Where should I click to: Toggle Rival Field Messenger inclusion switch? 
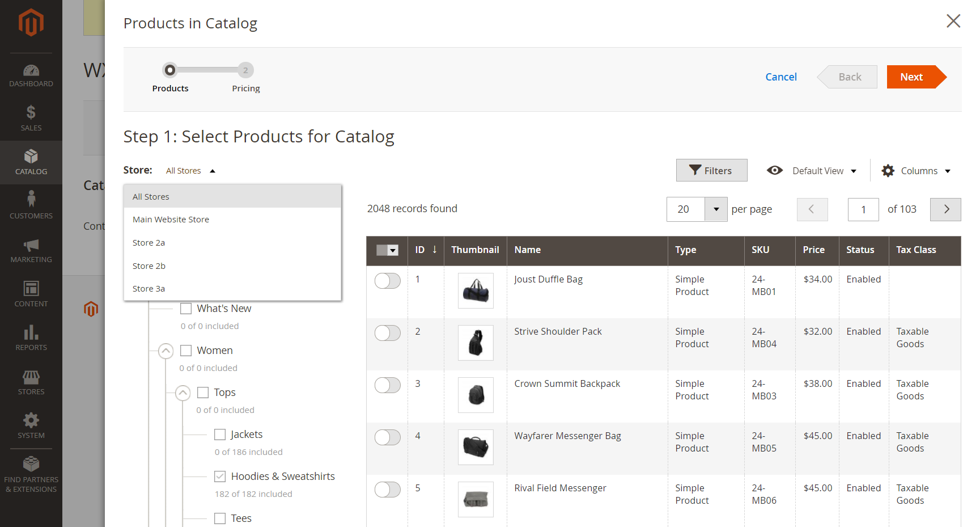(388, 490)
